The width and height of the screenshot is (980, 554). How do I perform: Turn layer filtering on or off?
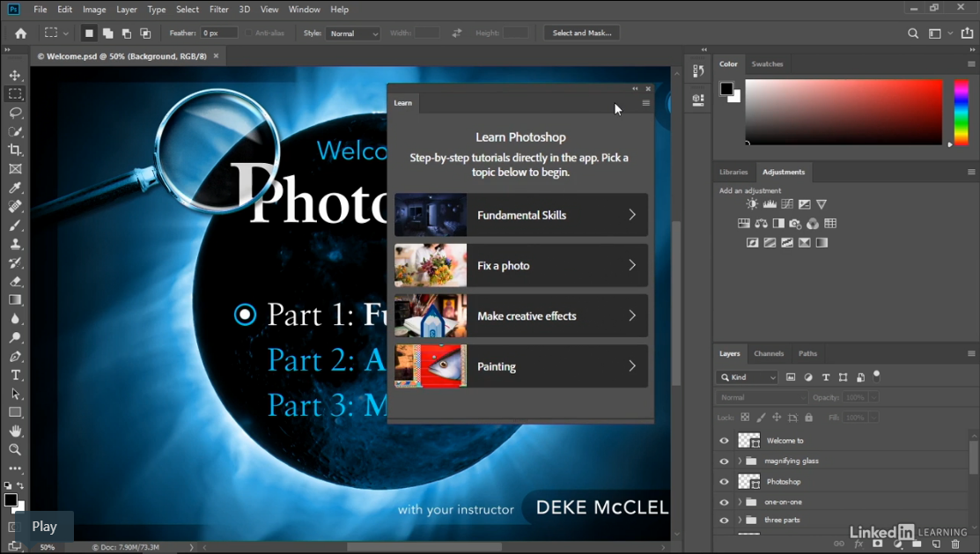tap(876, 375)
